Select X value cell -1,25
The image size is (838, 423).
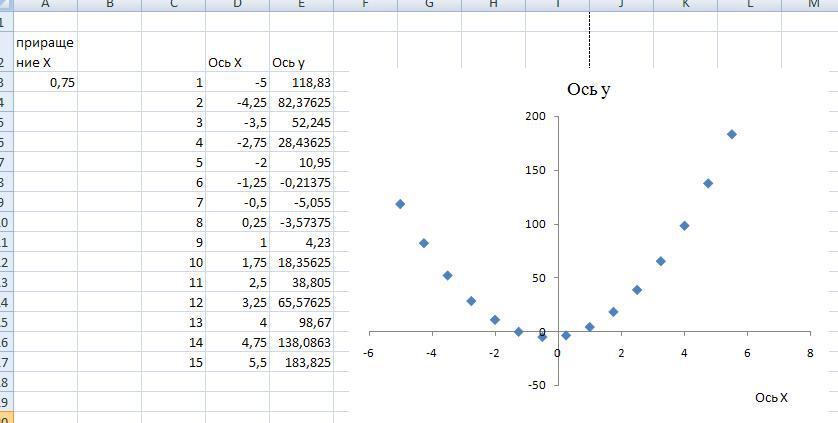(237, 182)
